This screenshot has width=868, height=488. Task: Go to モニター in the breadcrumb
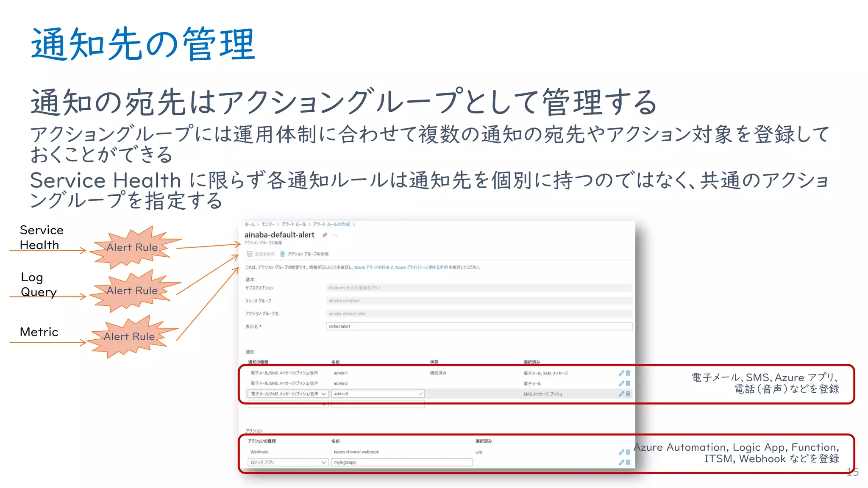[268, 224]
